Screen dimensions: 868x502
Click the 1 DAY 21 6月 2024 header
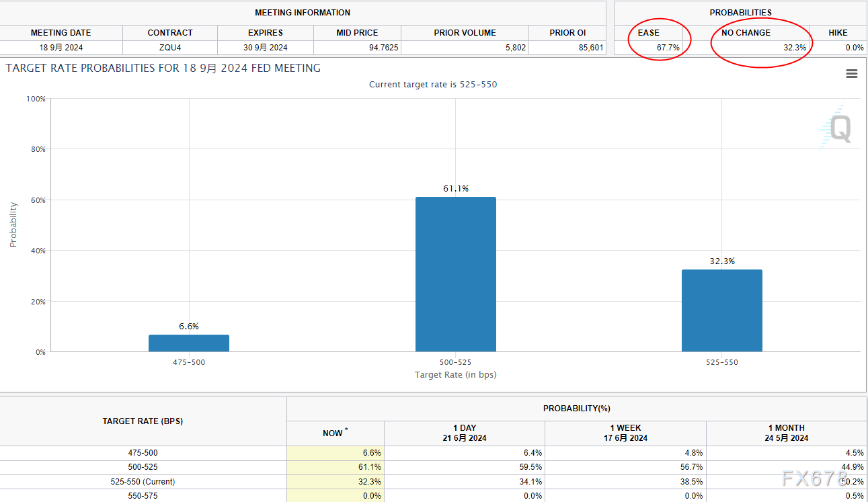pyautogui.click(x=464, y=433)
